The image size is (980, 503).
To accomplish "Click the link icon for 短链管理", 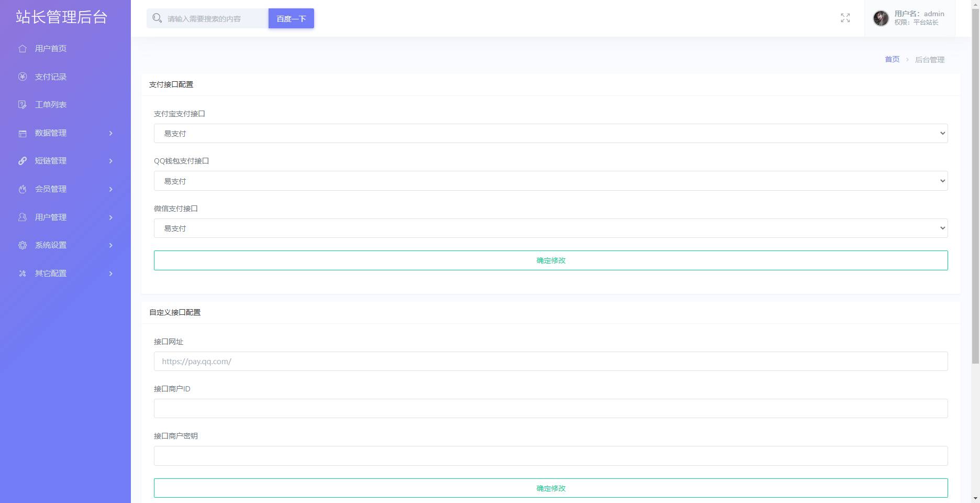I will point(23,161).
